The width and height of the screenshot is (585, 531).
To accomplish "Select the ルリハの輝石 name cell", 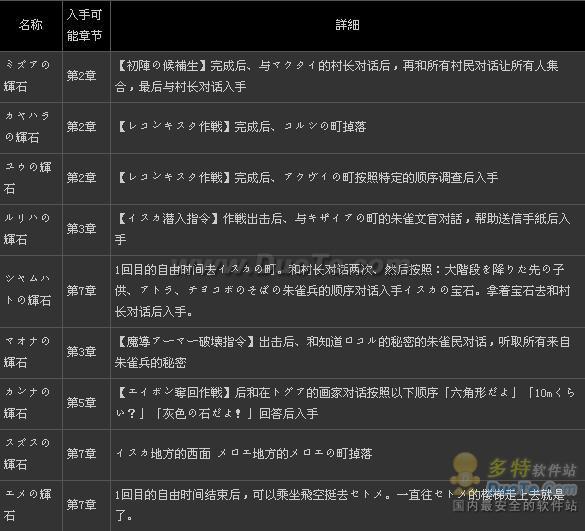I will (31, 229).
